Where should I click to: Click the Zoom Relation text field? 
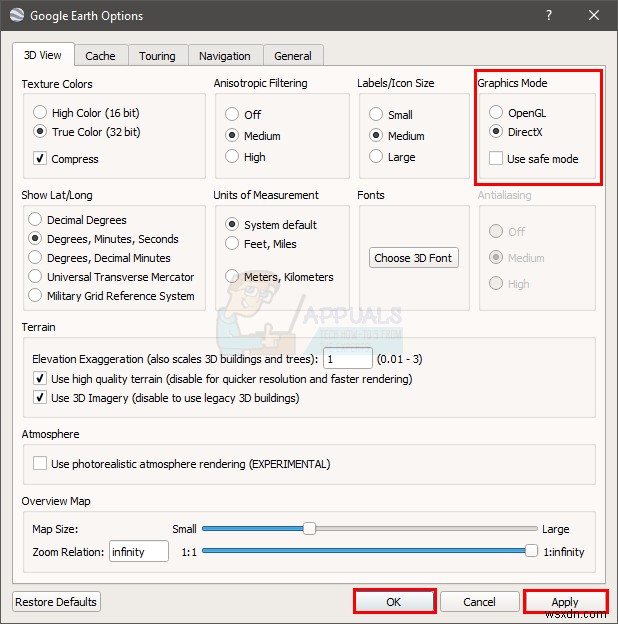pyautogui.click(x=139, y=551)
